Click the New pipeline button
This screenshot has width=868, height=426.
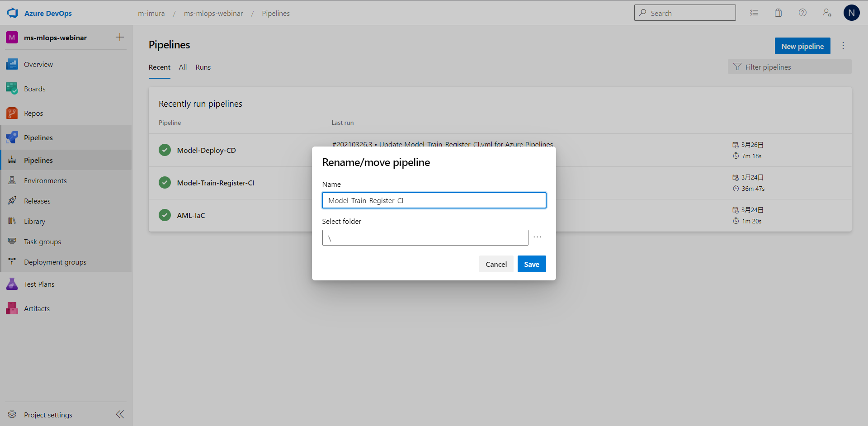click(802, 46)
